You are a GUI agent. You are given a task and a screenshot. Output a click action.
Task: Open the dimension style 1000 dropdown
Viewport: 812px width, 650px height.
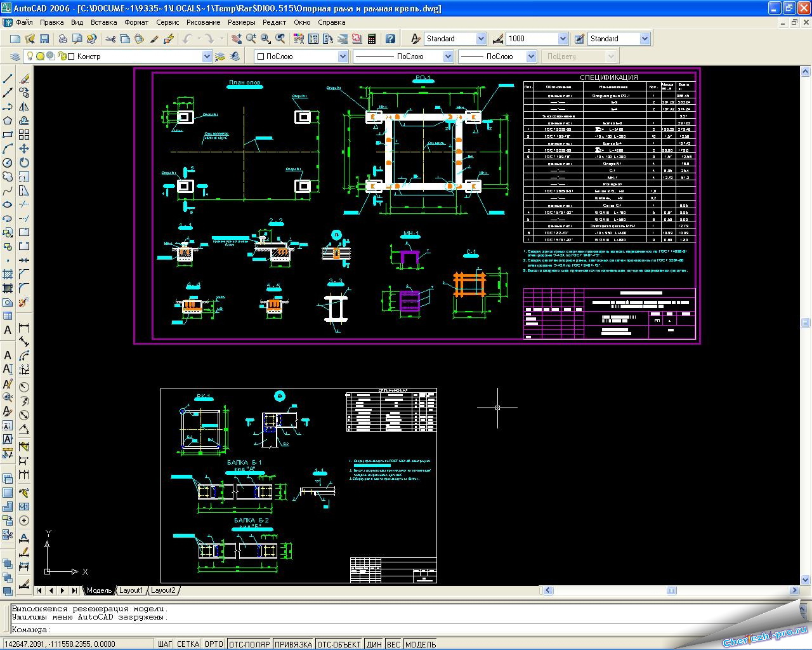point(562,39)
